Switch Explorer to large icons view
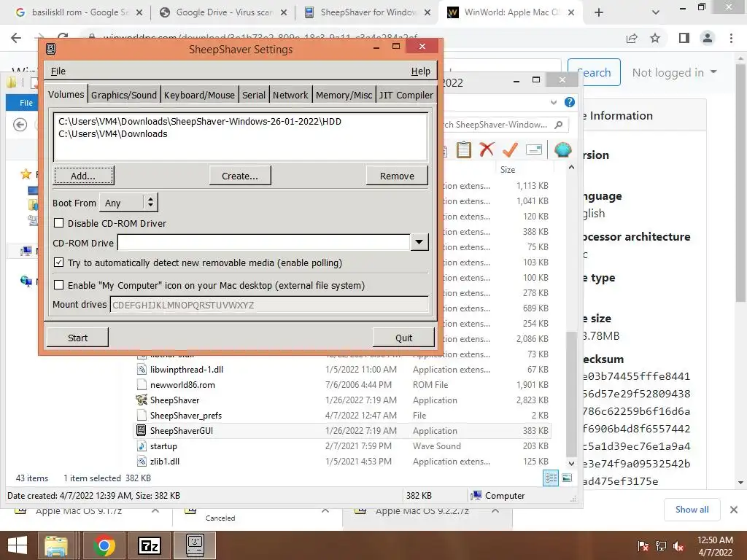Screen dimensions: 747x560 click(x=567, y=478)
